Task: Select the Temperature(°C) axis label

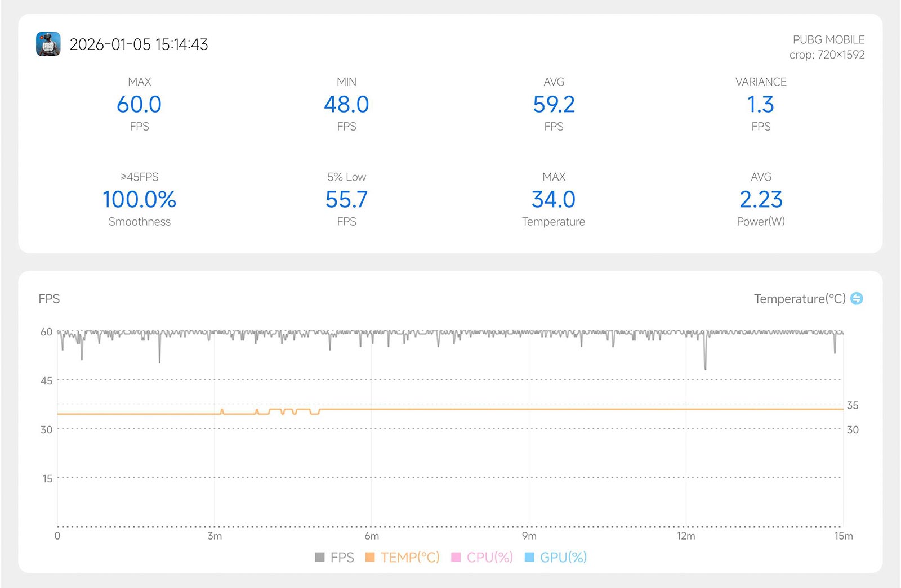Action: tap(800, 299)
